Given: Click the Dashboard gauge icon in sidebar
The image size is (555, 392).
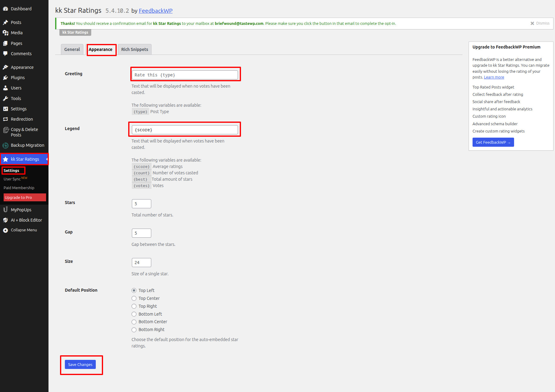Looking at the screenshot, I should click(x=5, y=9).
